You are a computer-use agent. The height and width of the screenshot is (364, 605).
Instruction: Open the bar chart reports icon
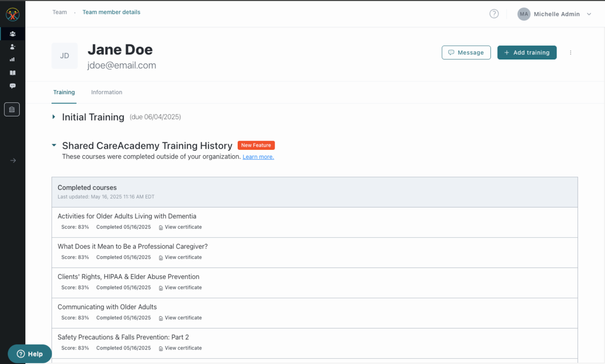click(12, 60)
